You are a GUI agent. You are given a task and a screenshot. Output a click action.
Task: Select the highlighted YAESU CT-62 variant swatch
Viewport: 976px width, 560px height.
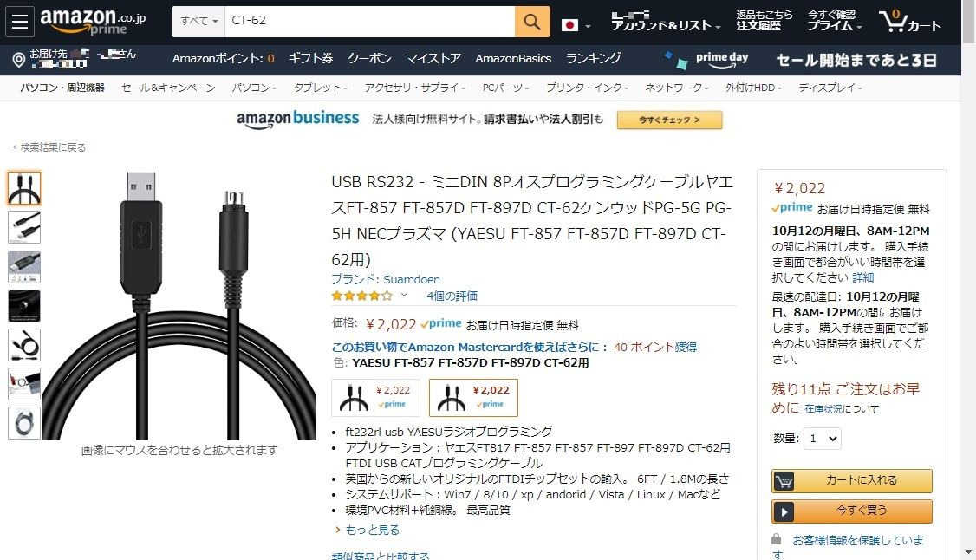point(473,398)
